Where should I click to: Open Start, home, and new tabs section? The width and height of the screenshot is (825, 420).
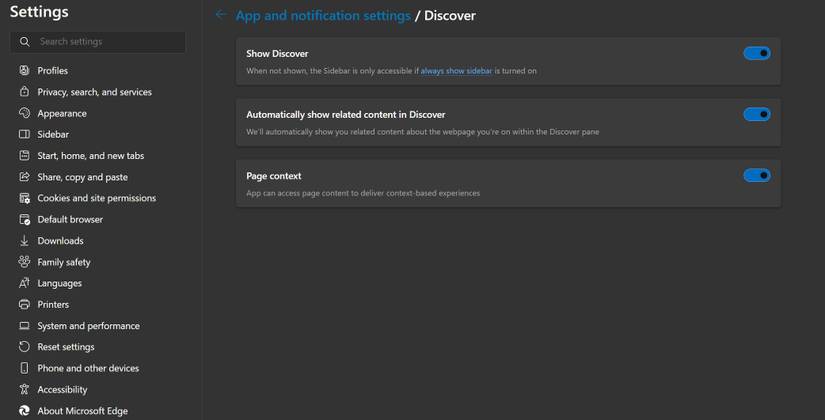(x=90, y=156)
